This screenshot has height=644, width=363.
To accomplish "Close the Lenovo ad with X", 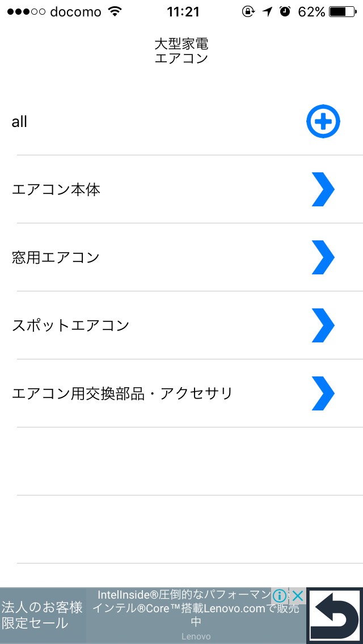I will 297,596.
